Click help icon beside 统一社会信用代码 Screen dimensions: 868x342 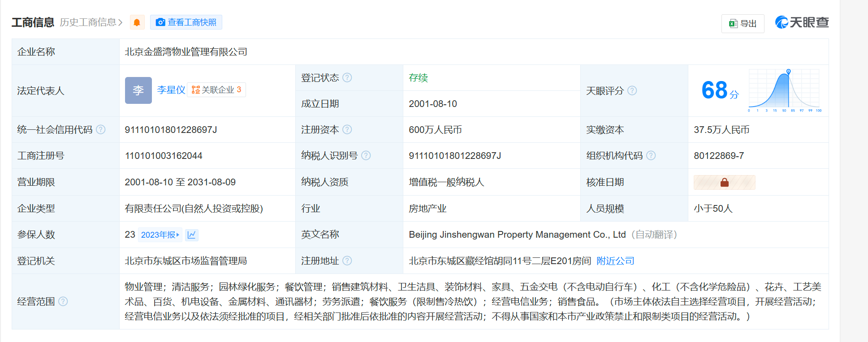(x=101, y=129)
